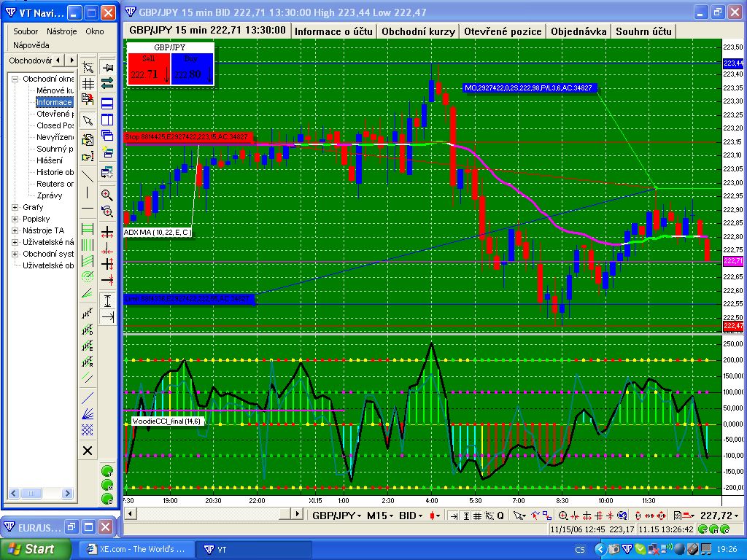Click the red Sell 222.71 button
This screenshot has height=560, width=747.
[149, 69]
